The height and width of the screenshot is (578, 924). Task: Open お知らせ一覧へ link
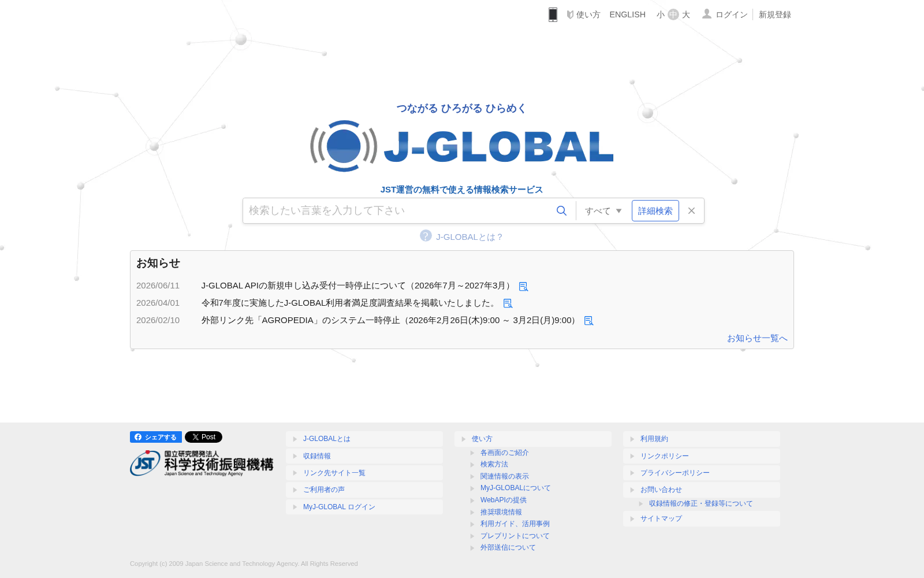[x=757, y=338]
